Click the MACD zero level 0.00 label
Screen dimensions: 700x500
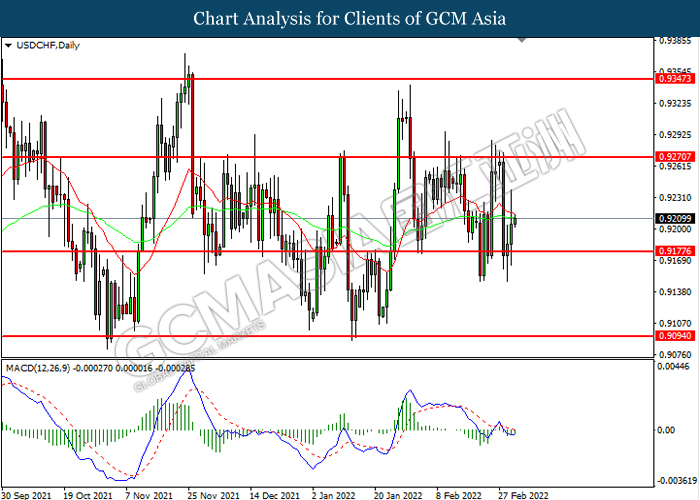point(667,430)
